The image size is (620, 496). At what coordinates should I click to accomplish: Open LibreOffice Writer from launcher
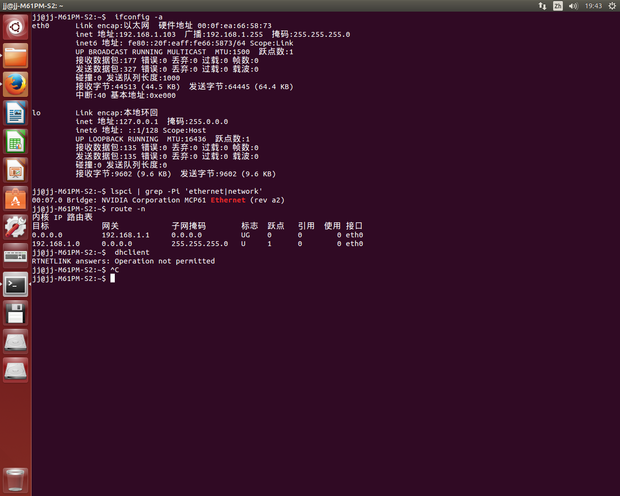pos(15,112)
